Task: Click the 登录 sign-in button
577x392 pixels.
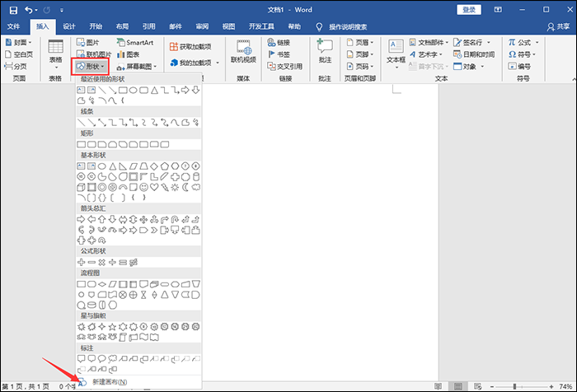Action: click(x=469, y=10)
